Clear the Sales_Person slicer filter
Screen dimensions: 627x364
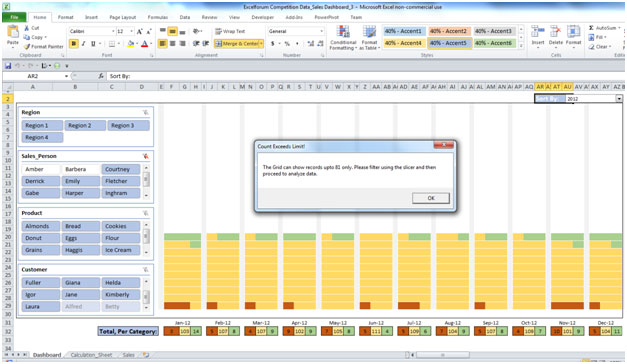[146, 156]
